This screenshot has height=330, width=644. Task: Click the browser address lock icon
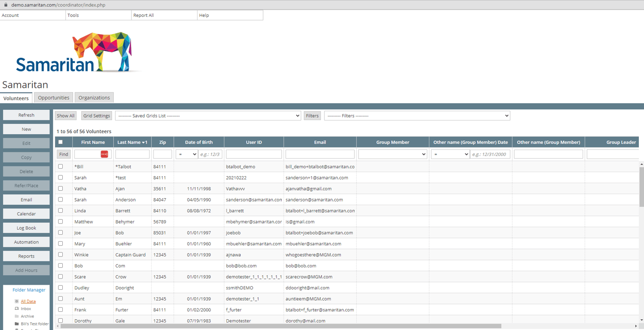[6, 5]
